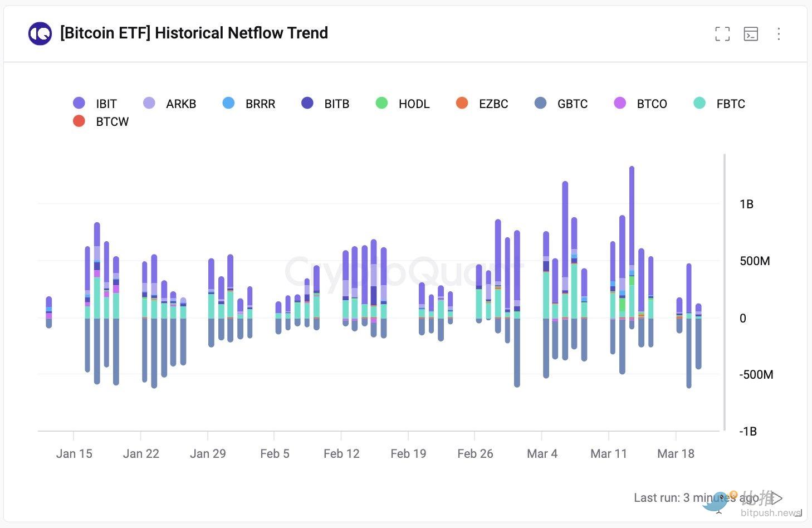Expand chart to fullscreen view
The image size is (812, 528).
pyautogui.click(x=722, y=34)
